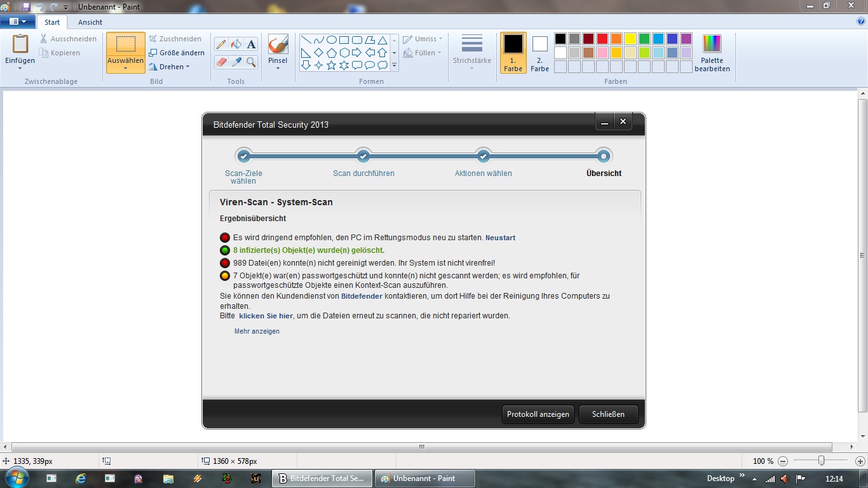Image resolution: width=868 pixels, height=488 pixels.
Task: Switch to Bitdefender Total Security taskbar button
Action: coord(322,478)
